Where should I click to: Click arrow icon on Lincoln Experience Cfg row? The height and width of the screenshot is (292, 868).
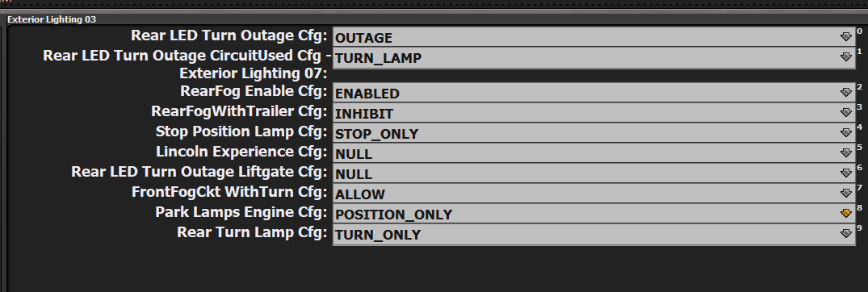(845, 152)
